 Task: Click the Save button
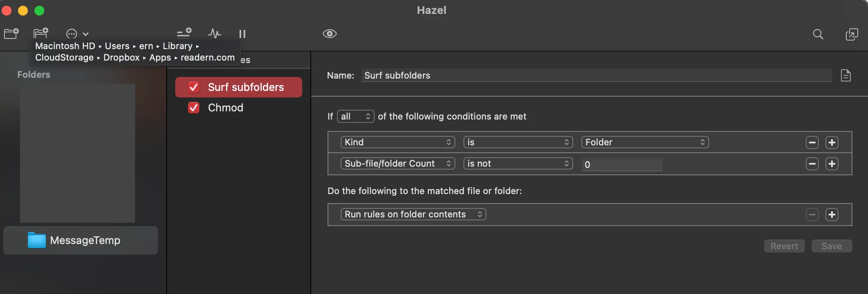point(832,246)
